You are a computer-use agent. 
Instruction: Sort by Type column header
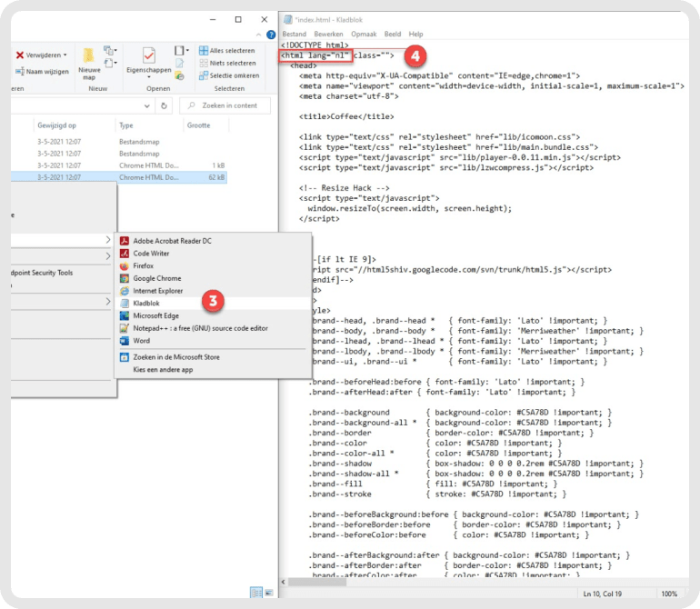point(125,125)
